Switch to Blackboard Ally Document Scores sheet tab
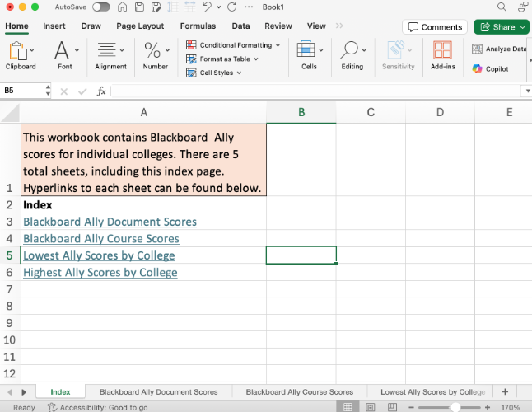 (158, 392)
